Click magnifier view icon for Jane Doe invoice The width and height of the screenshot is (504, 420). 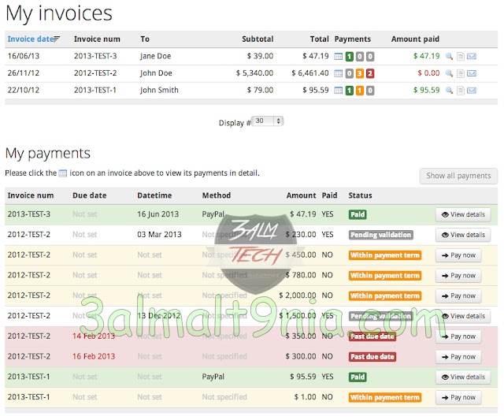(x=450, y=57)
